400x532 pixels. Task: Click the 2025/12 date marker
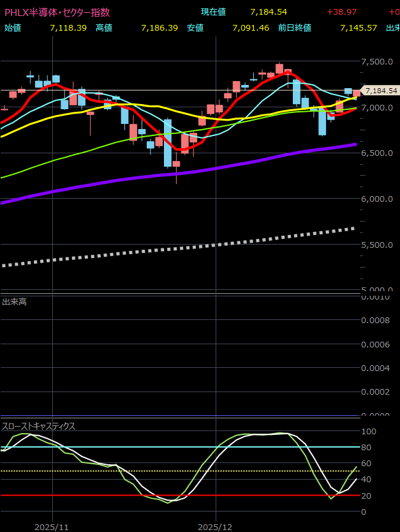point(216,527)
